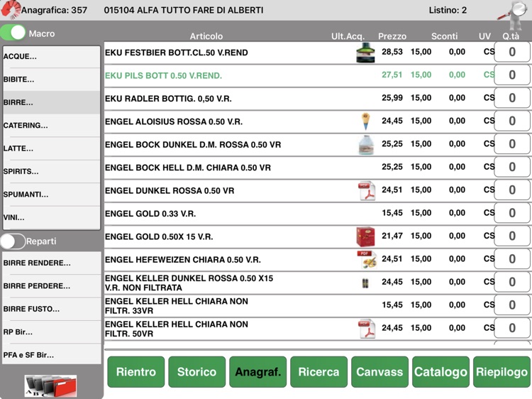Open the ABC folder archive icon
Viewport: 532px width, 399px height.
(x=50, y=386)
